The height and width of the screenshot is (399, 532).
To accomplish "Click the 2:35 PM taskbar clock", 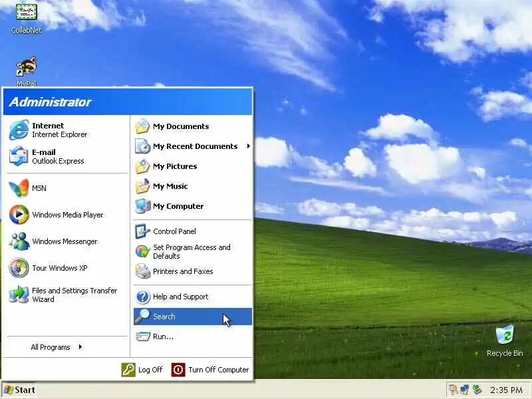I will click(x=506, y=390).
